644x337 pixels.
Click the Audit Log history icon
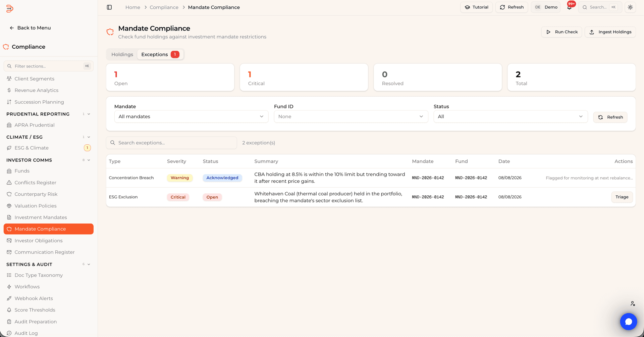(9, 333)
